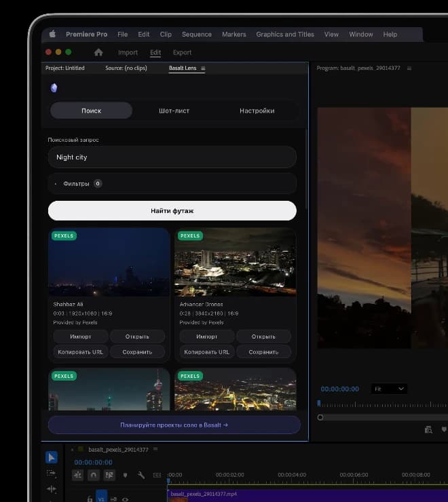448x502 pixels.
Task: Click the Program monitor blue timecode
Action: click(339, 389)
